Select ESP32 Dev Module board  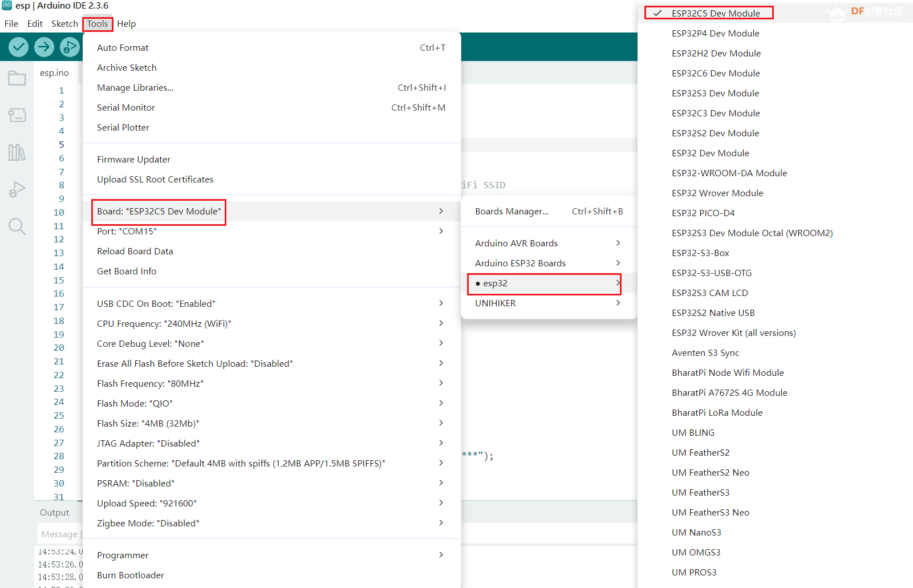click(x=775, y=153)
